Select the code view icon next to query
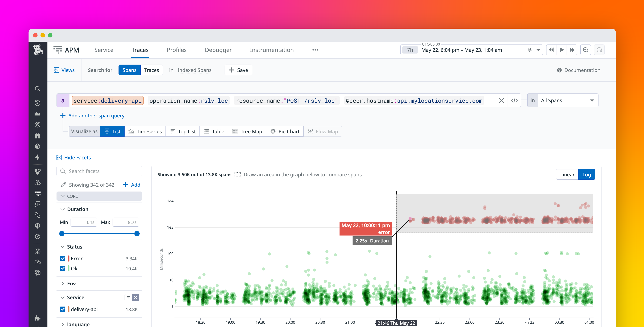Screen dimensions: 644x327 (514, 100)
